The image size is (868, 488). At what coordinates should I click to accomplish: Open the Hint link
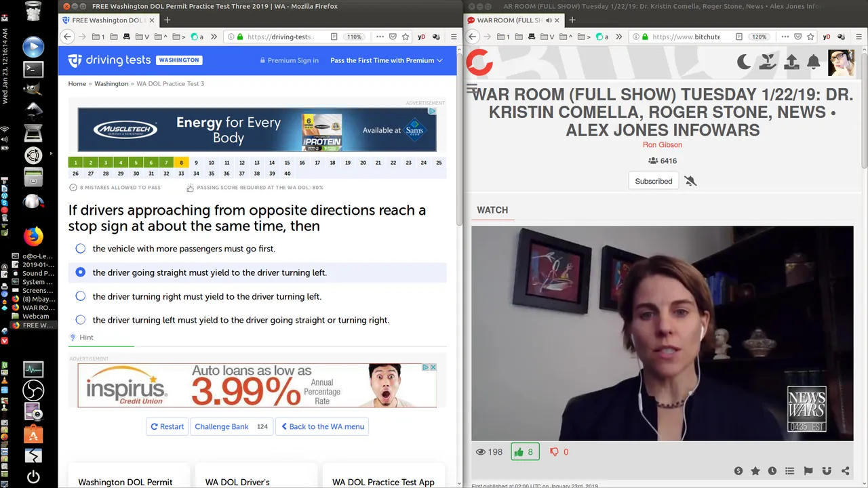82,337
